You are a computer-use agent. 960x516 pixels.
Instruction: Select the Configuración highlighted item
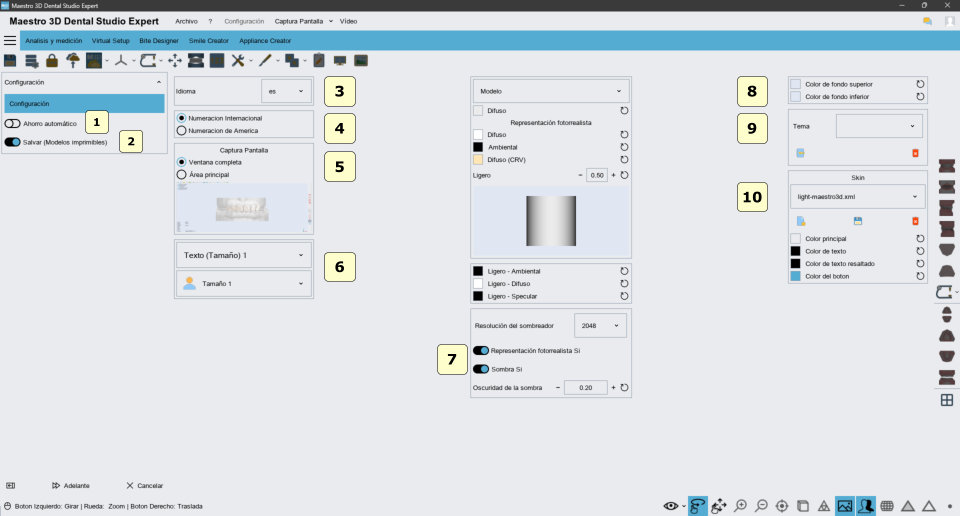[x=84, y=103]
